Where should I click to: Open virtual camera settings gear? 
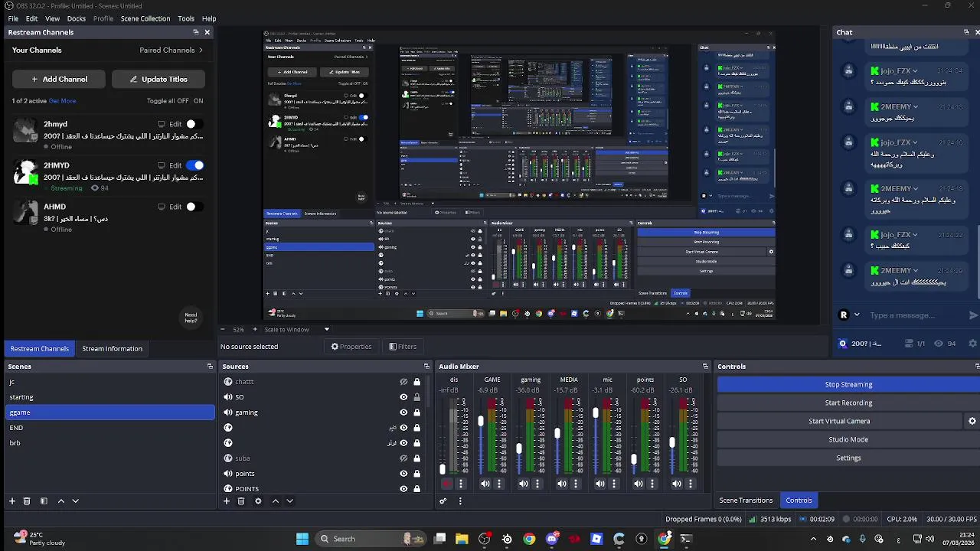point(972,421)
